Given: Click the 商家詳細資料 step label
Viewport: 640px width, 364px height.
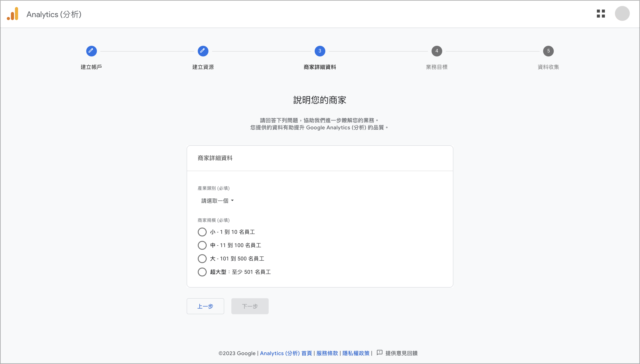Looking at the screenshot, I should (x=320, y=67).
